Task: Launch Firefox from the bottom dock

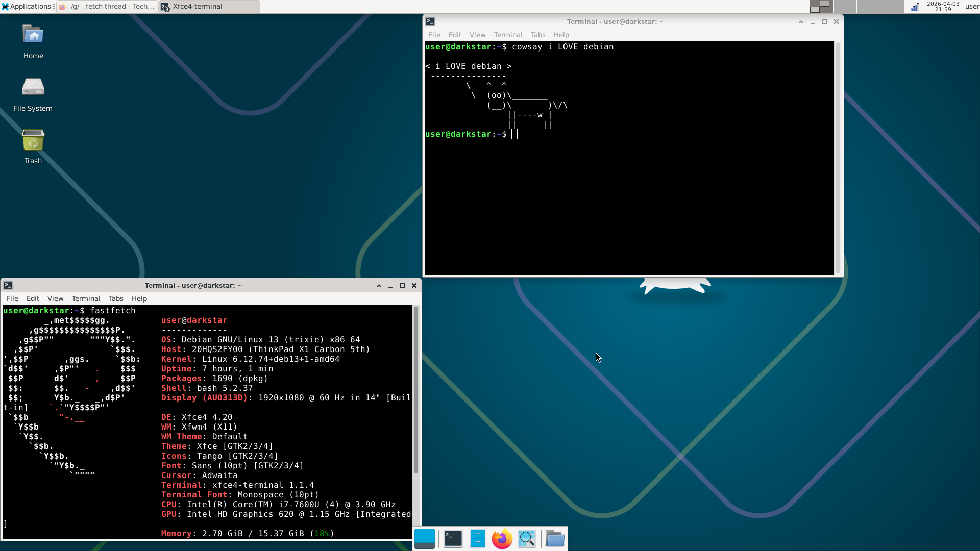Action: click(x=502, y=539)
